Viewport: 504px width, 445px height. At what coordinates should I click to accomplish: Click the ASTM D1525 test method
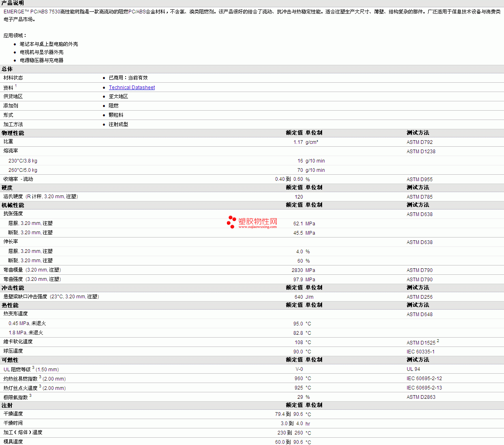click(421, 343)
